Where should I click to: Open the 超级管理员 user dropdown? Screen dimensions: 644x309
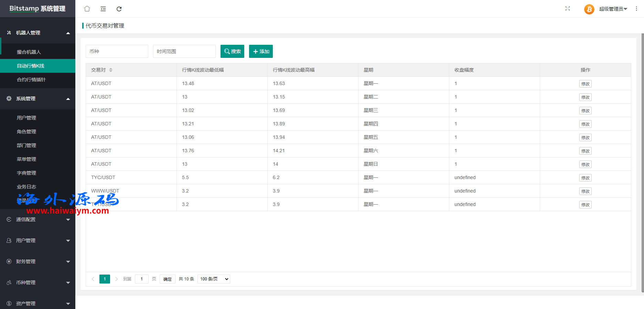(613, 9)
